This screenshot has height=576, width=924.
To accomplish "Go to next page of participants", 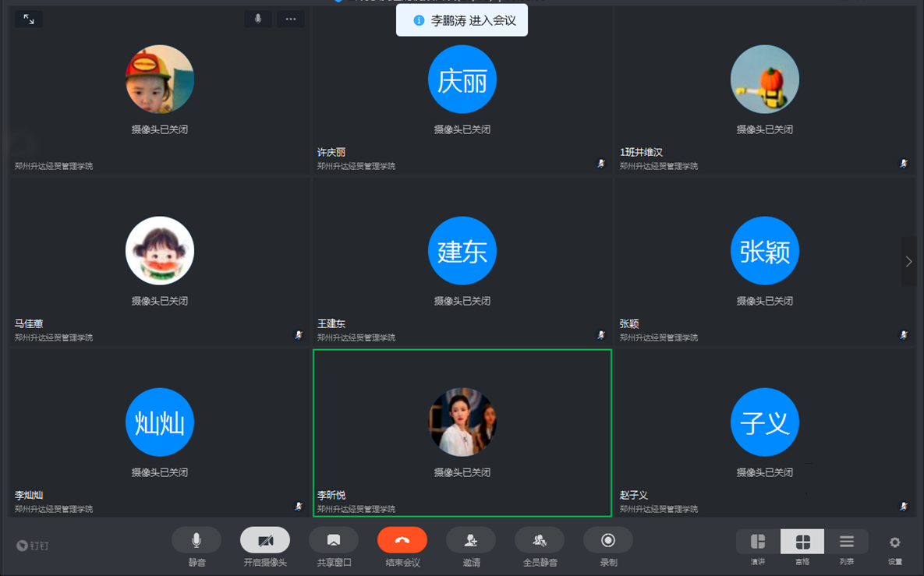I will click(909, 262).
